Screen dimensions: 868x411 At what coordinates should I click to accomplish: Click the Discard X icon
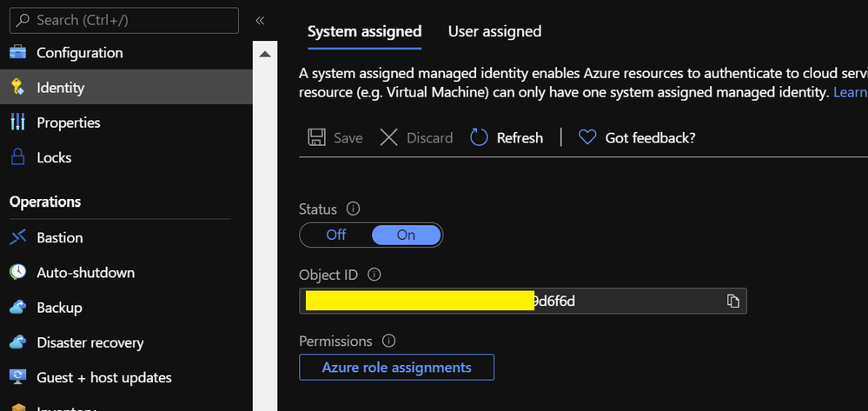(388, 137)
